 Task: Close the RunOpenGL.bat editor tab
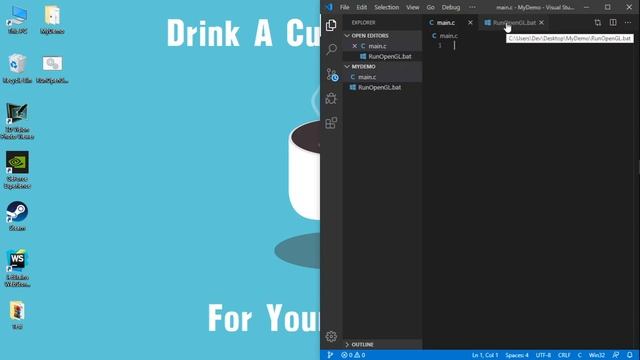click(541, 22)
